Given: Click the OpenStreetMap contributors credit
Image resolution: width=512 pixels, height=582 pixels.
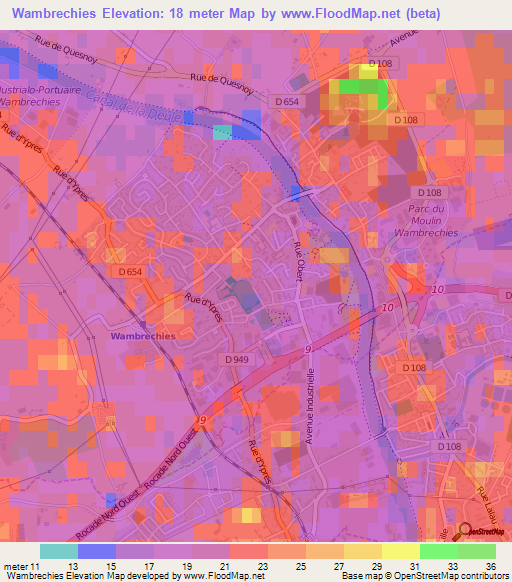Looking at the screenshot, I should (x=425, y=576).
